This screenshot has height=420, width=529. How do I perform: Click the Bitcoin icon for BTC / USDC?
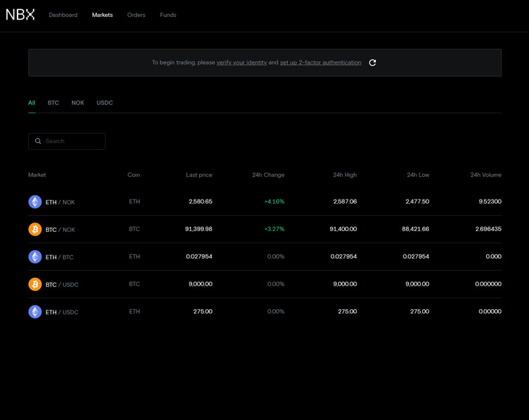[x=35, y=284]
